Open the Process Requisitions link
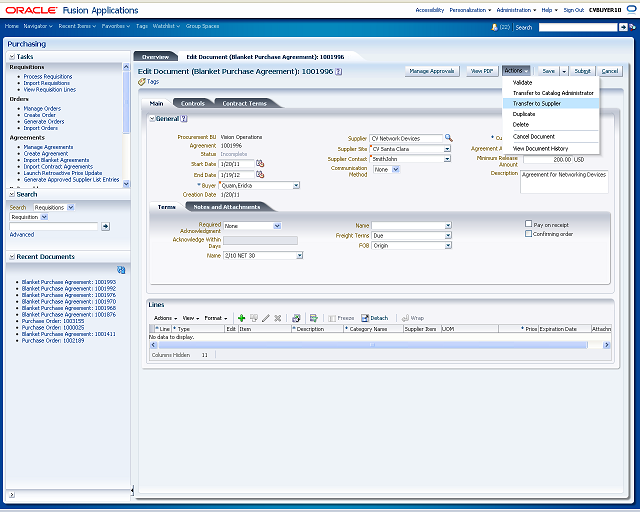Screen dimensions: 640x512 [48, 77]
